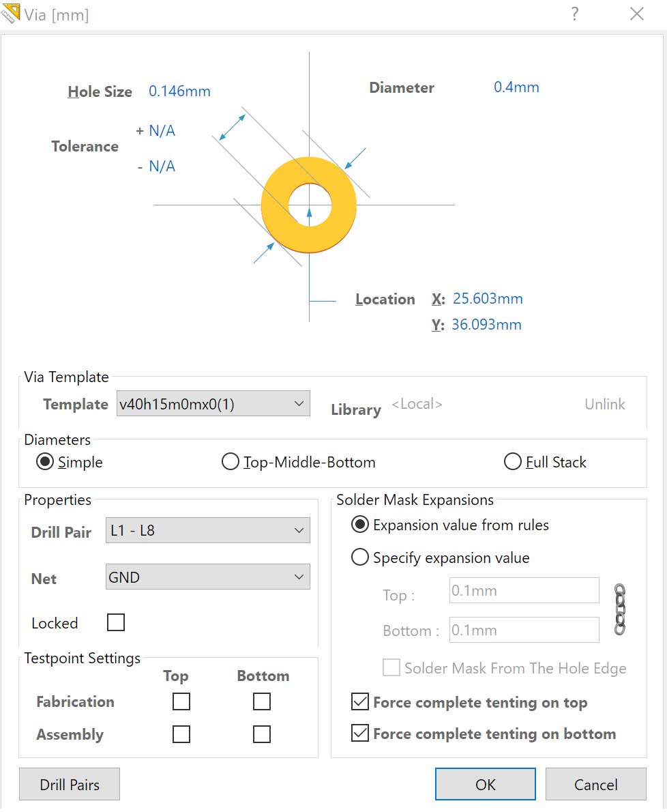Open the Net dropdown showing GND
Screen dimensions: 667x812
pos(208,577)
